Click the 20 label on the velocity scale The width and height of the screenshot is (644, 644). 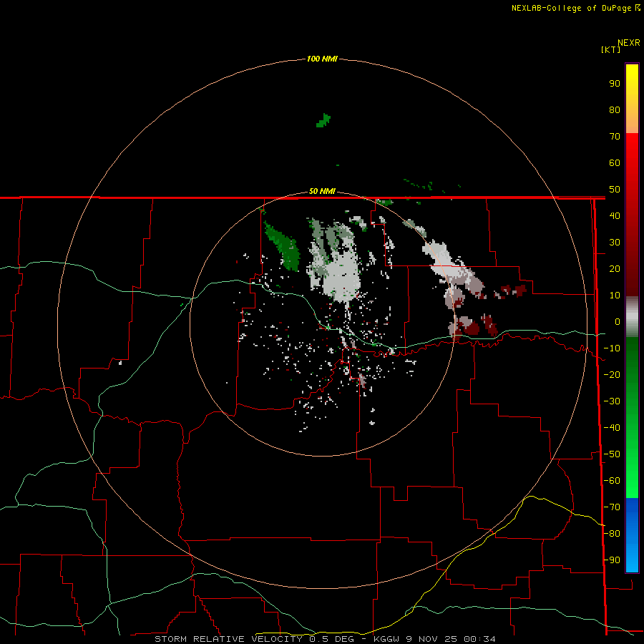click(615, 268)
